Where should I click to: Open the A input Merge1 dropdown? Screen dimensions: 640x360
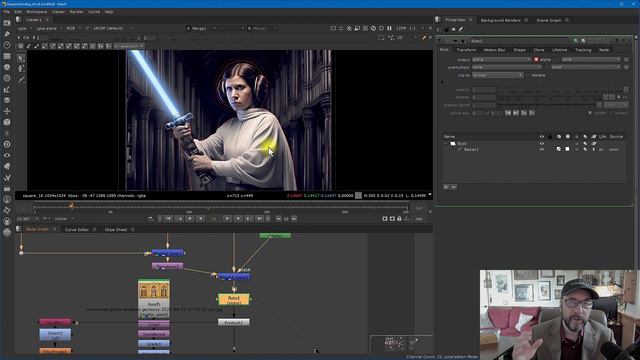pos(200,28)
